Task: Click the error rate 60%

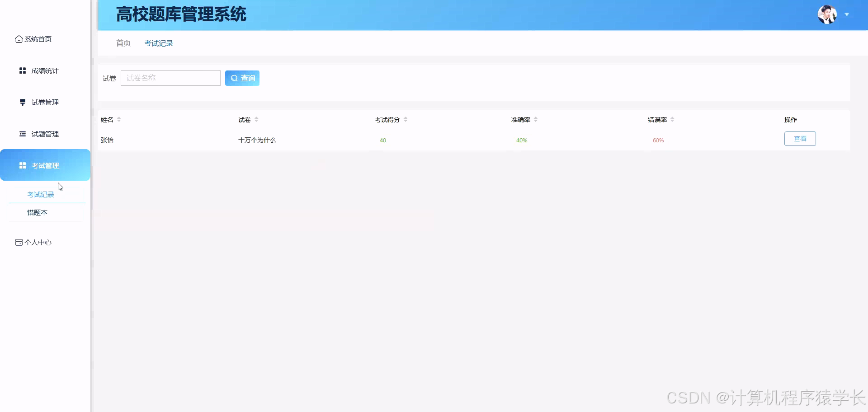Action: coord(658,140)
